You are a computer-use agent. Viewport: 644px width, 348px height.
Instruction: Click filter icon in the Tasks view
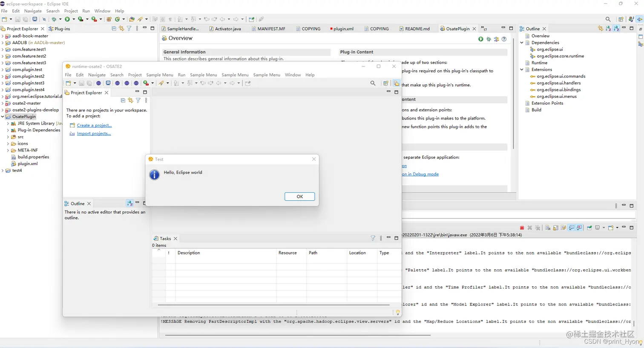click(373, 238)
